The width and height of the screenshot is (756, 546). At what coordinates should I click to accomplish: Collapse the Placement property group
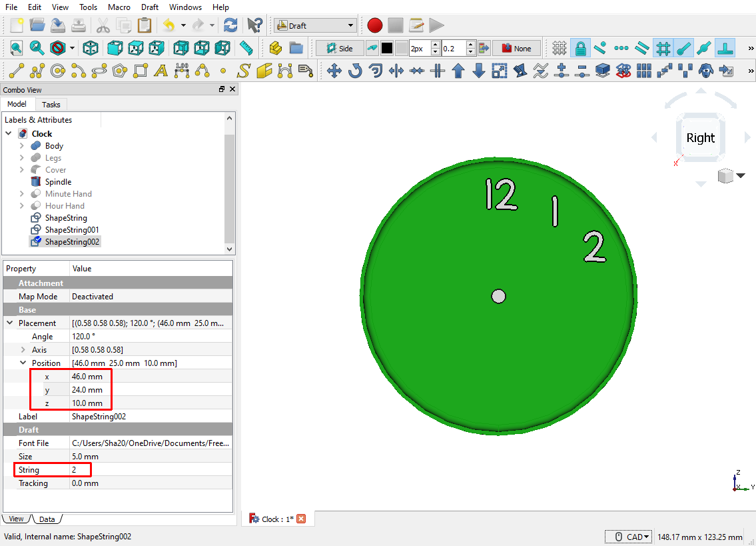[x=9, y=323]
